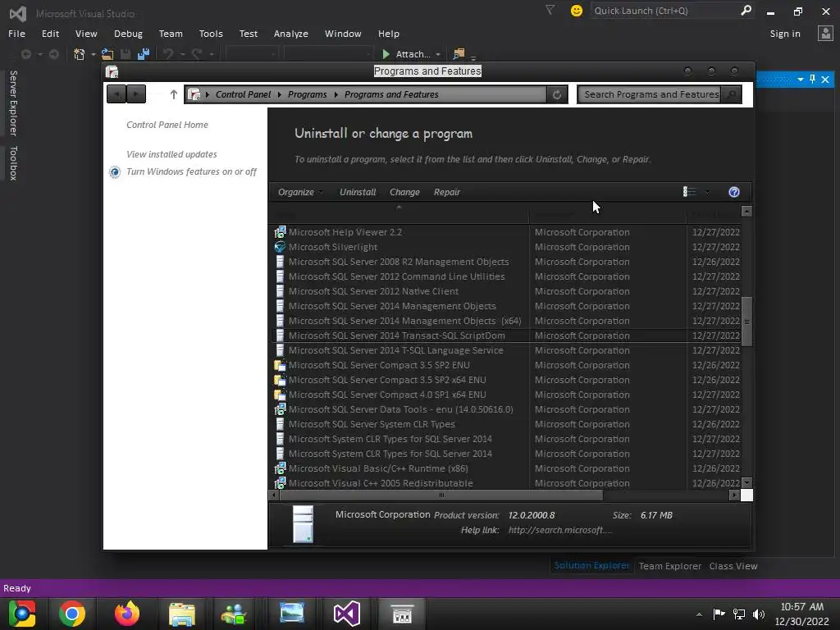Screen dimensions: 840x630
Task: Click Sign in in Visual Studio
Action: coord(785,34)
